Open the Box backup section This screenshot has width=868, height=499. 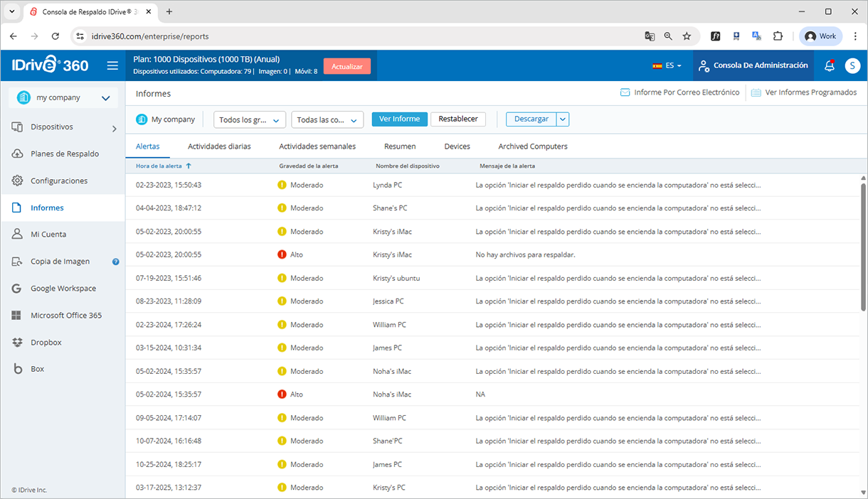[37, 369]
